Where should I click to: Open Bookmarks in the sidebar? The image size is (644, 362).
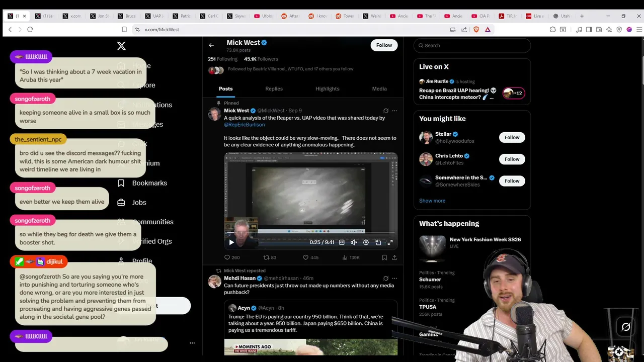pos(142,183)
